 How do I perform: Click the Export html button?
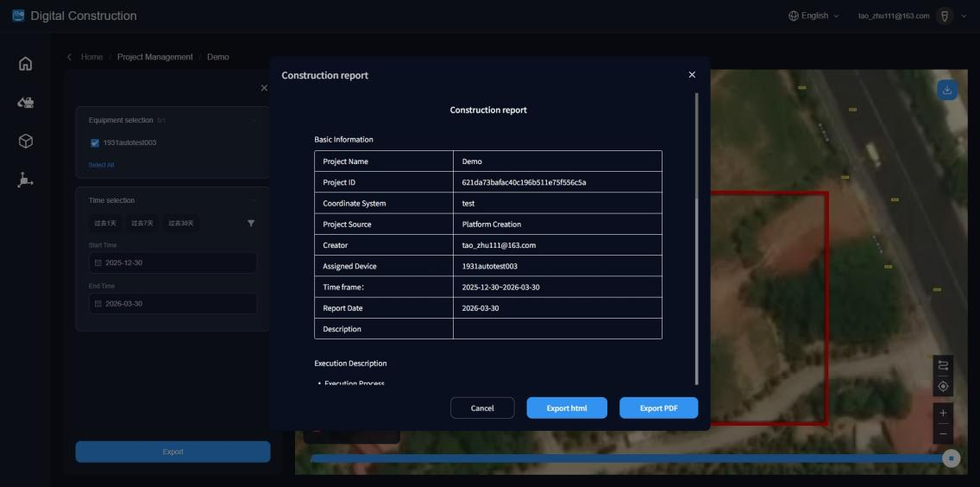tap(567, 408)
